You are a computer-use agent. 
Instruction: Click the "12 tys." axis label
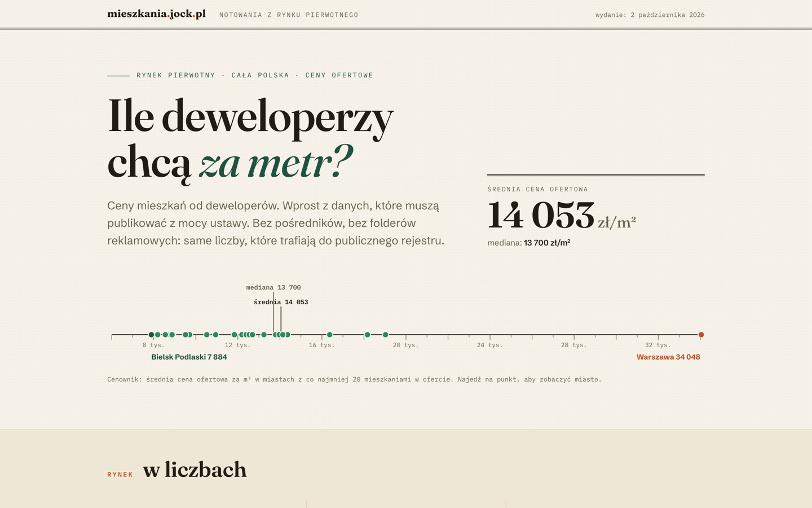pyautogui.click(x=237, y=345)
